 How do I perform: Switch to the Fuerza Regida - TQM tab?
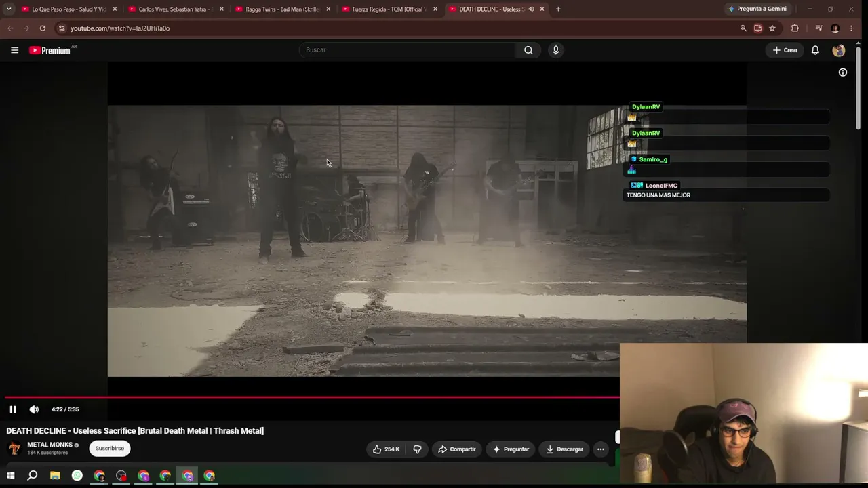pyautogui.click(x=389, y=9)
